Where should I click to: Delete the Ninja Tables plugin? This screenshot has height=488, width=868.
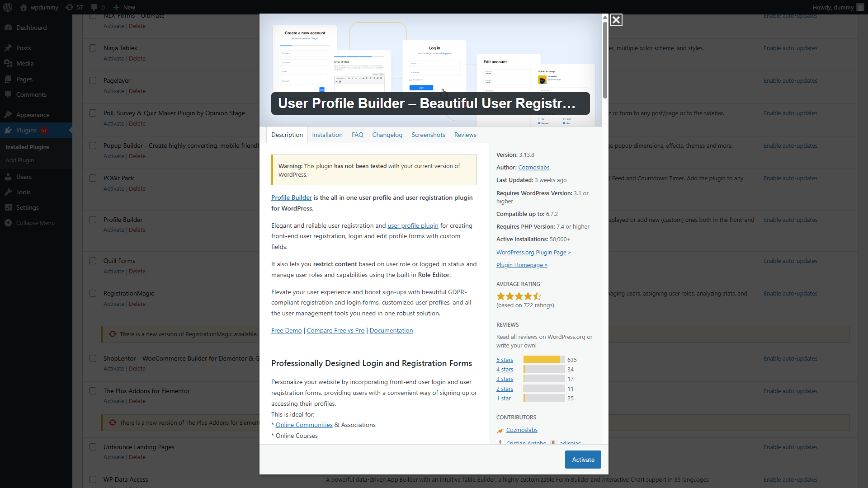point(137,58)
